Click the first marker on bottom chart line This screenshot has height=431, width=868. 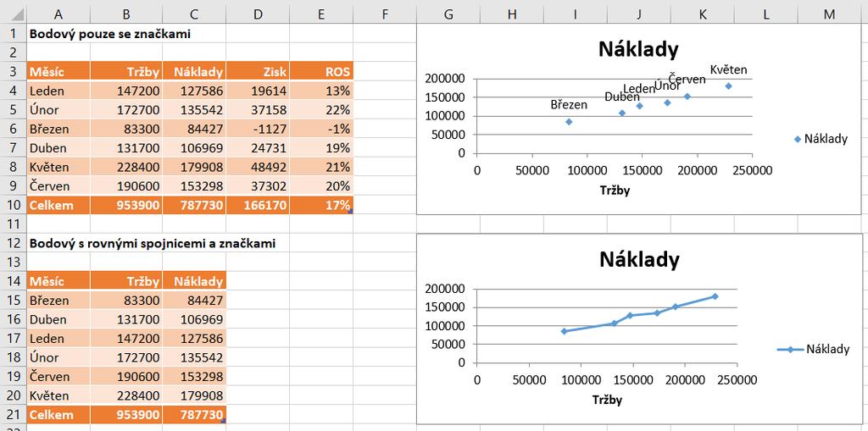tap(564, 331)
